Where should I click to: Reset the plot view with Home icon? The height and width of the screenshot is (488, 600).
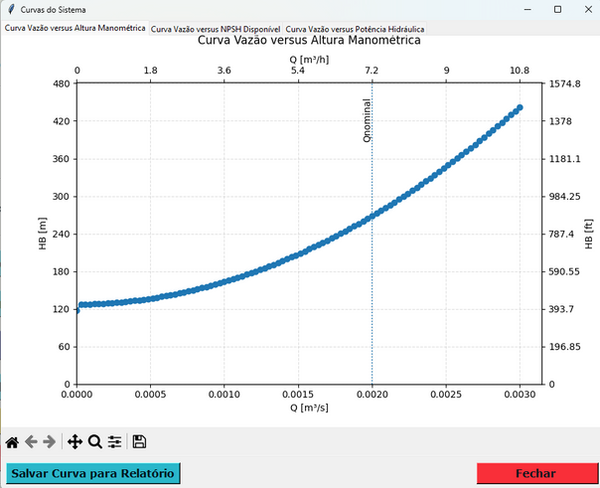click(x=12, y=442)
